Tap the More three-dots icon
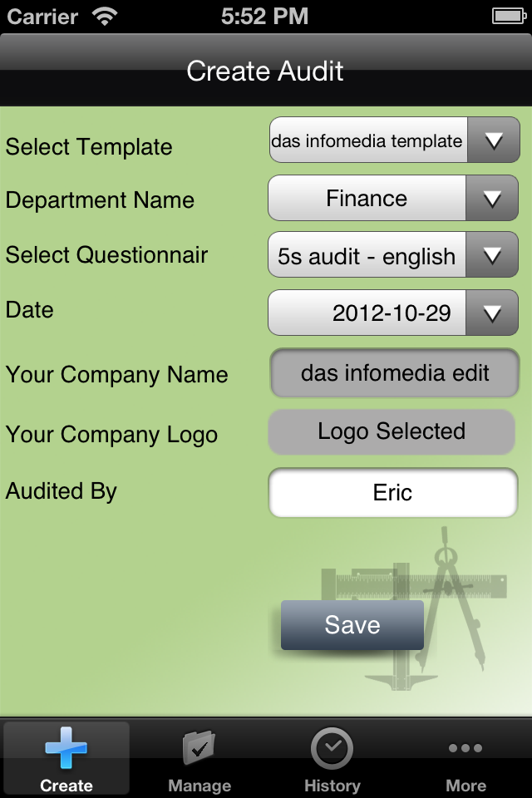The width and height of the screenshot is (532, 798). [x=465, y=747]
